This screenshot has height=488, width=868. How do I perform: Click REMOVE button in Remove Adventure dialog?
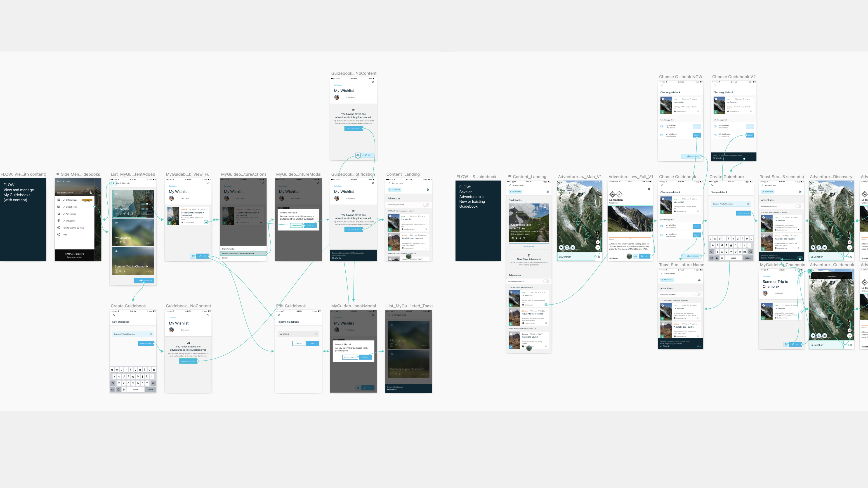click(297, 226)
